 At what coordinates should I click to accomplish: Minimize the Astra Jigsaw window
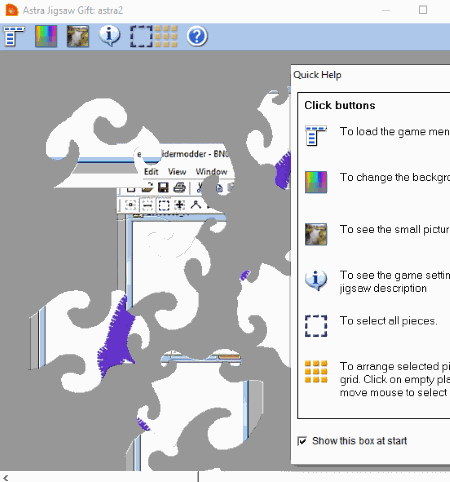point(386,10)
